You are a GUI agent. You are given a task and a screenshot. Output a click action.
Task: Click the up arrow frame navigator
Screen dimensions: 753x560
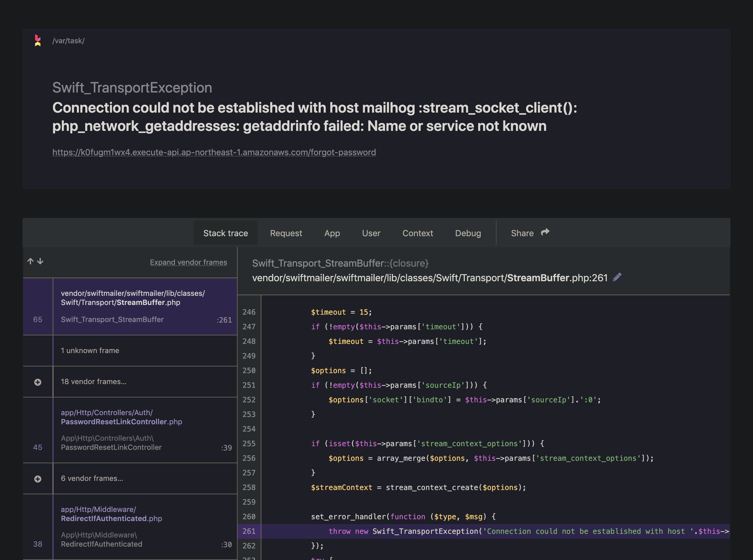(30, 261)
